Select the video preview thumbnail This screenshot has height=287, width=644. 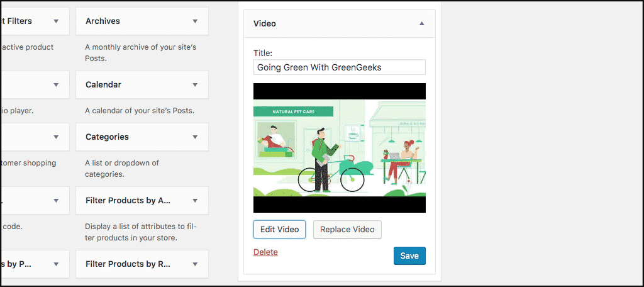(339, 148)
